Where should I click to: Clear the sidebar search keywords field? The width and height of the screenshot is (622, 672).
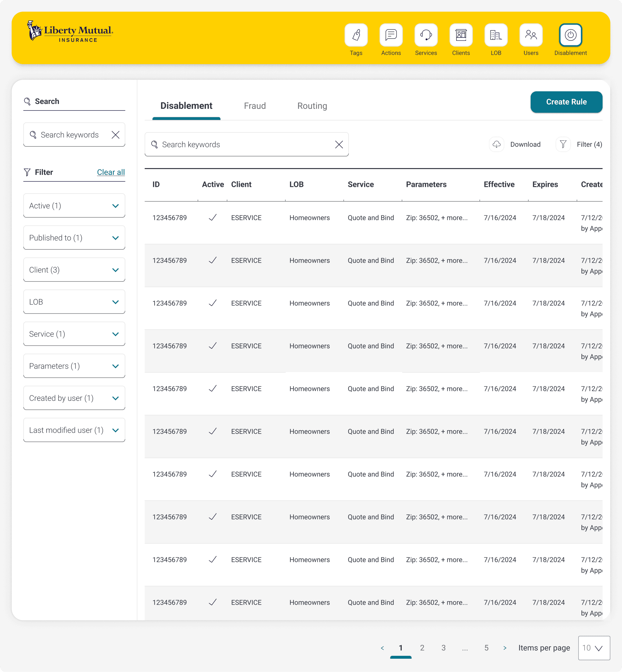[115, 135]
